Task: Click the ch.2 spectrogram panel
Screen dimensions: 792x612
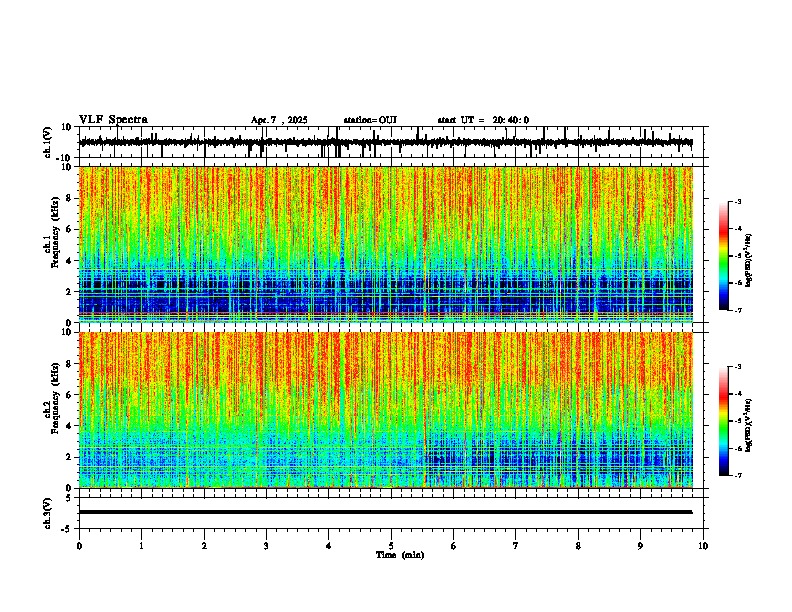Action: click(x=386, y=410)
